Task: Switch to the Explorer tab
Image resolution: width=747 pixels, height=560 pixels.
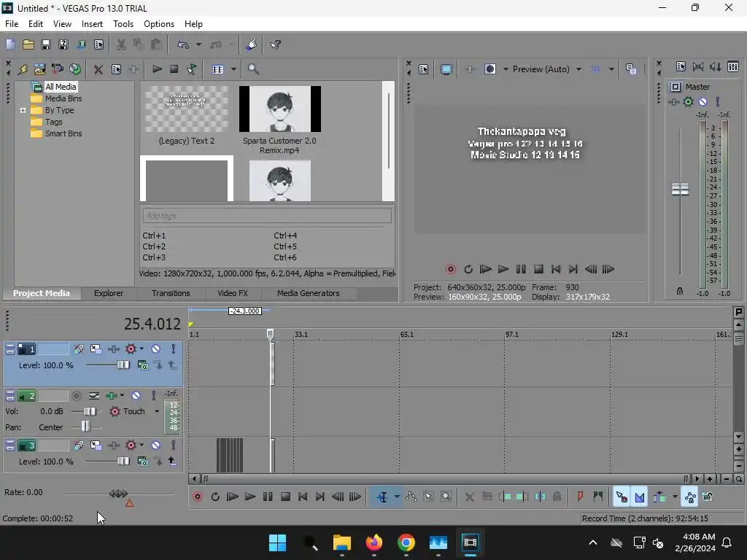Action: (x=108, y=293)
